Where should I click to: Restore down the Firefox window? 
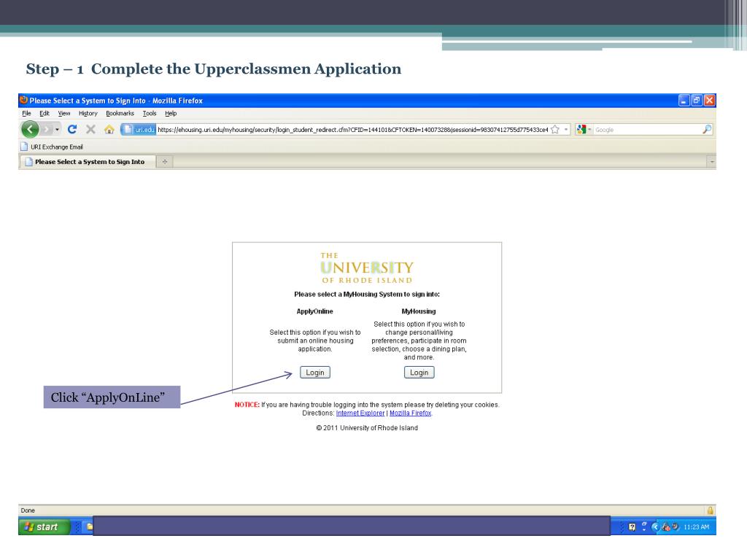pos(697,100)
